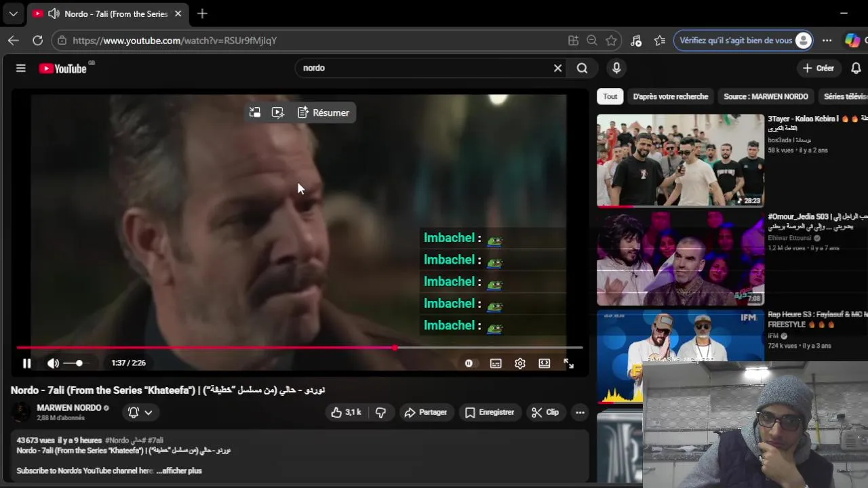The image size is (868, 488).
Task: Open the browser tab actions chevron menu
Action: click(13, 14)
